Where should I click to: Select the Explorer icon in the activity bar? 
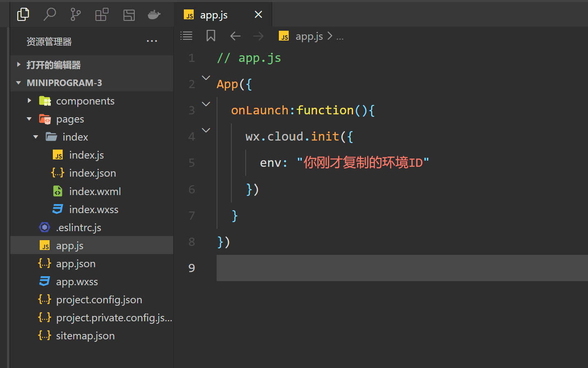23,15
